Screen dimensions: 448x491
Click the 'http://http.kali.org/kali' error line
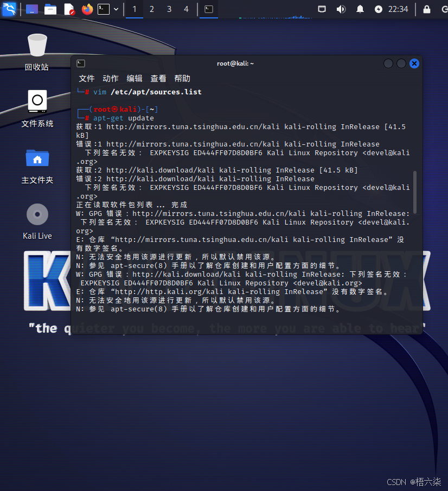232,292
